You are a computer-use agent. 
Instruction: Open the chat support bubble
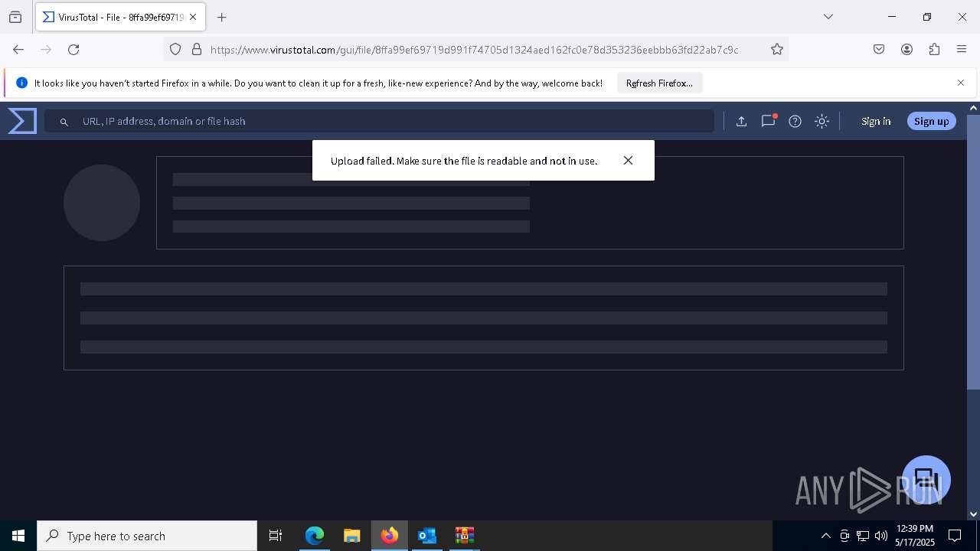click(x=926, y=480)
